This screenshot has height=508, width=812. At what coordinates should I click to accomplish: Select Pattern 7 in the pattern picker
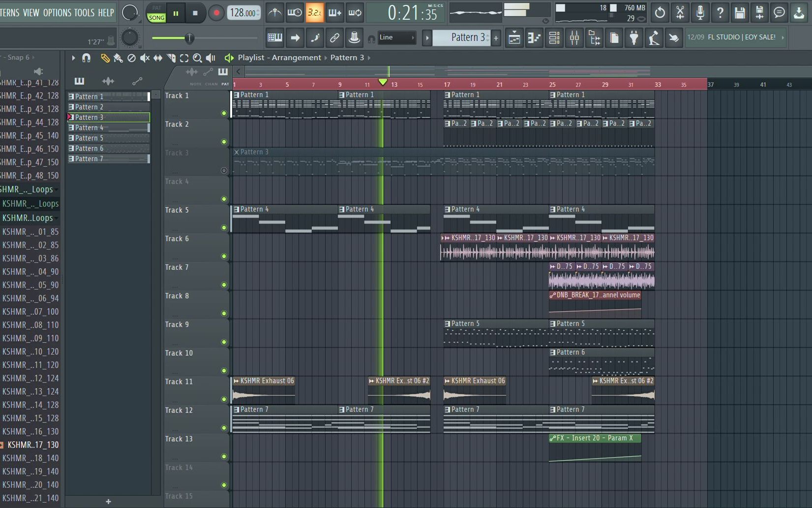[109, 159]
